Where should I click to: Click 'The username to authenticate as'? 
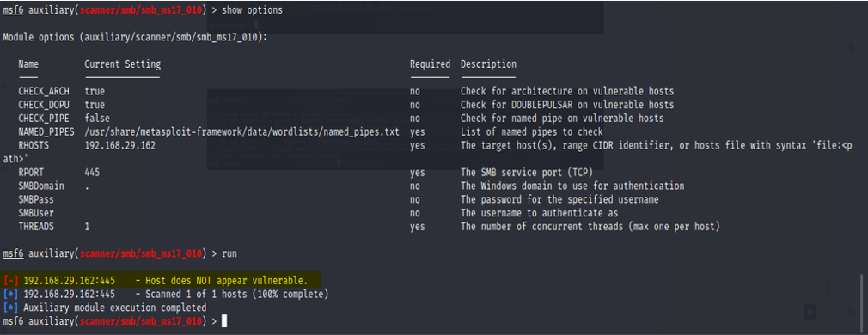coord(539,213)
